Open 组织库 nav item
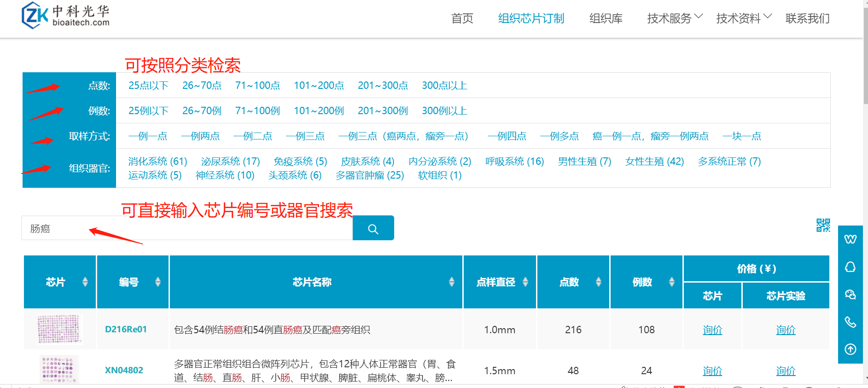 [x=606, y=18]
